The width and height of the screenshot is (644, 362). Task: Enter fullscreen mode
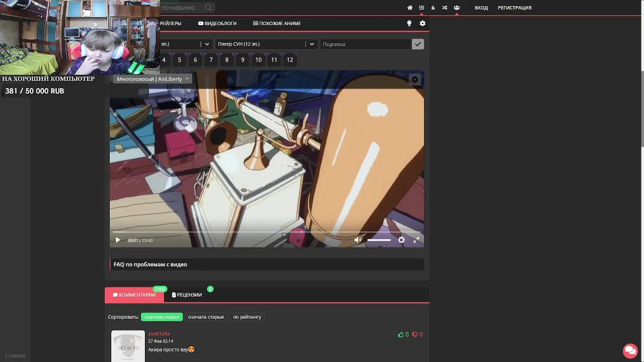click(x=416, y=240)
